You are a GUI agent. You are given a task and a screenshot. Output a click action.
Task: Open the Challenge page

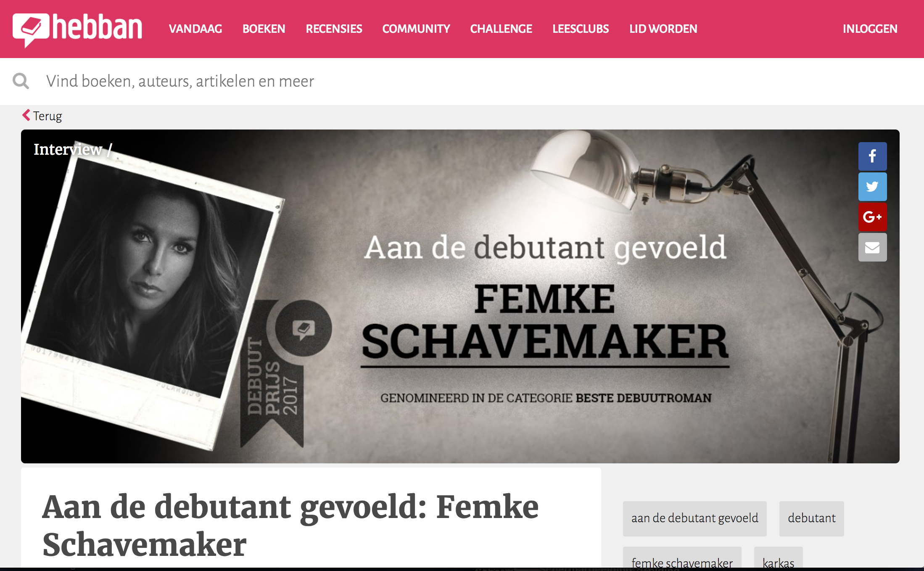(x=501, y=29)
